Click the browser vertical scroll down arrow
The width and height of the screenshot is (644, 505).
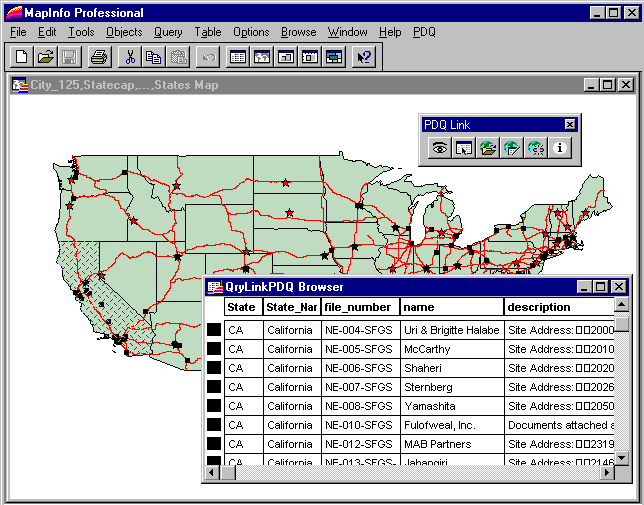click(621, 458)
